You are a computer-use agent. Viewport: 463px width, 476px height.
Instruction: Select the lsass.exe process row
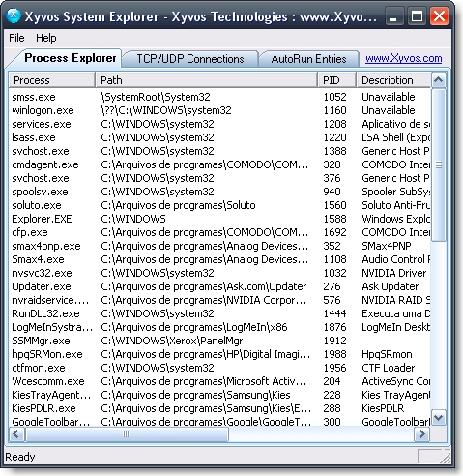tap(219, 137)
